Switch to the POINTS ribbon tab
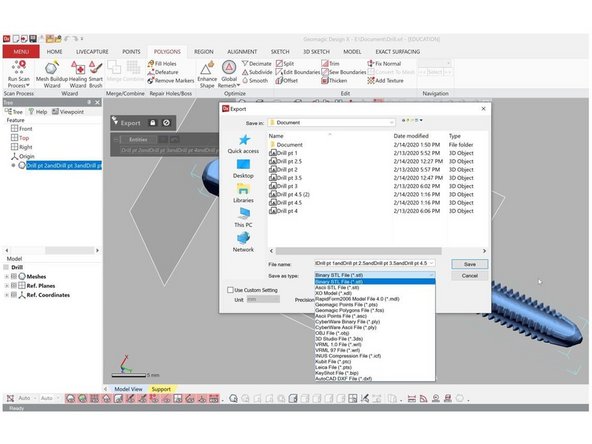The height and width of the screenshot is (444, 592). click(131, 51)
